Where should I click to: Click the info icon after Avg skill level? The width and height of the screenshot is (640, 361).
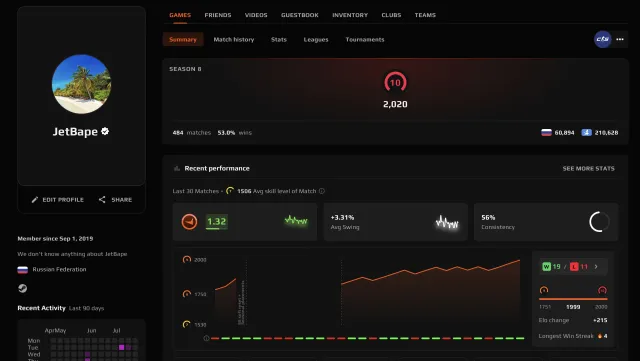(322, 191)
